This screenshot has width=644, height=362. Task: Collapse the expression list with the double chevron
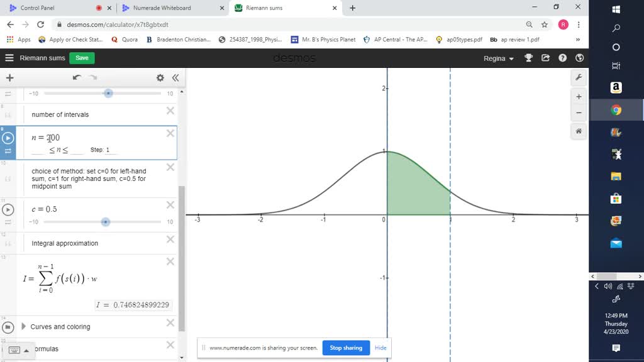point(175,77)
